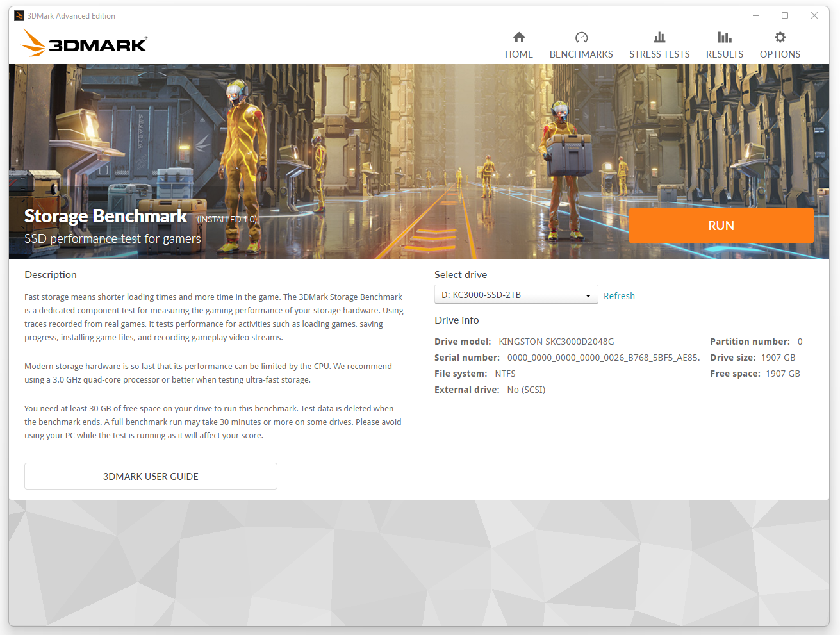The width and height of the screenshot is (840, 635).
Task: Open the HOME tab label
Action: [x=519, y=54]
